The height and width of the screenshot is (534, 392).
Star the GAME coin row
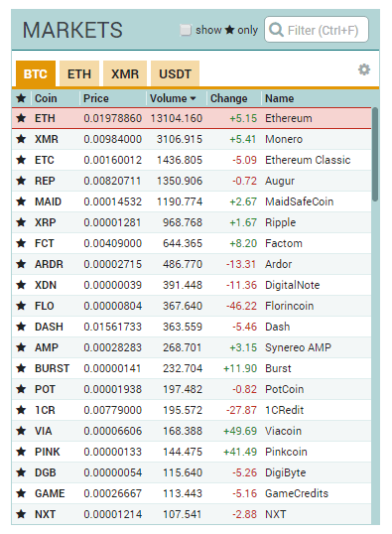pos(21,493)
